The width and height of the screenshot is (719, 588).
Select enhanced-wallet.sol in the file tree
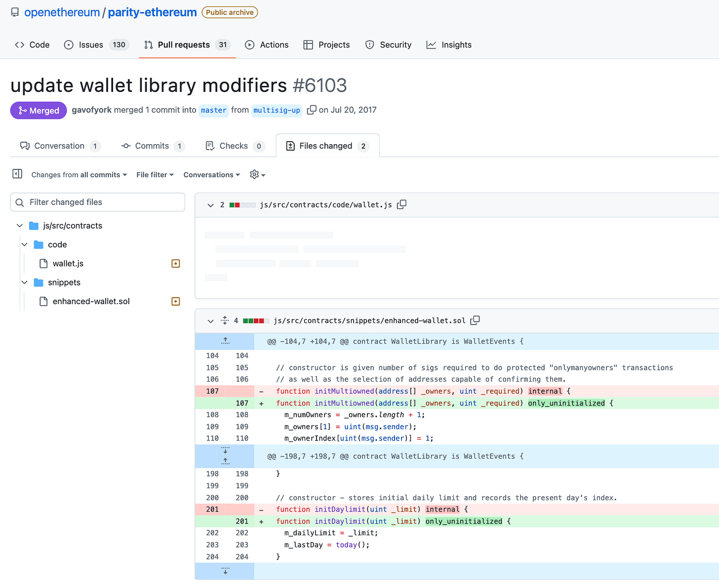(x=91, y=301)
